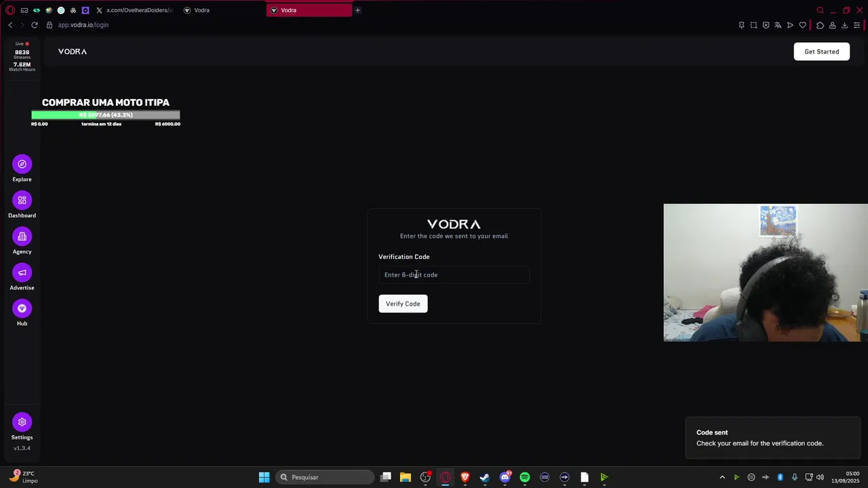Click the heart bookmark icon
This screenshot has width=868, height=488.
point(803,25)
